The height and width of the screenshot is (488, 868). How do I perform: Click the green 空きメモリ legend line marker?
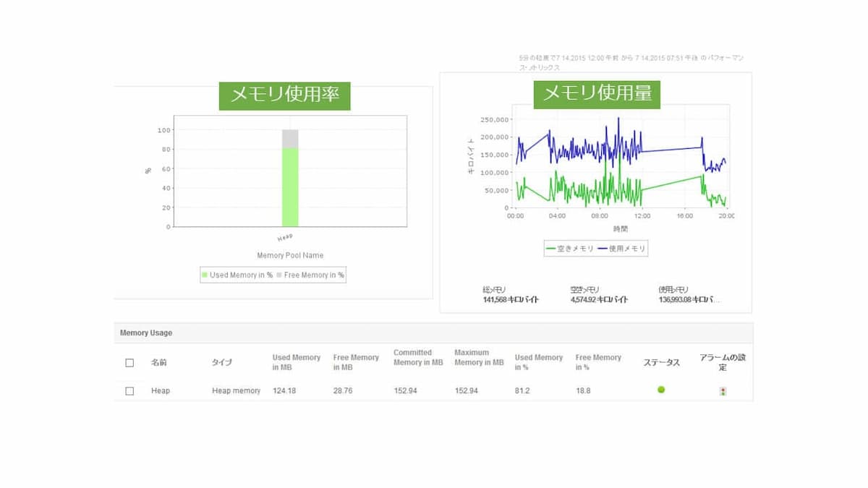[551, 249]
